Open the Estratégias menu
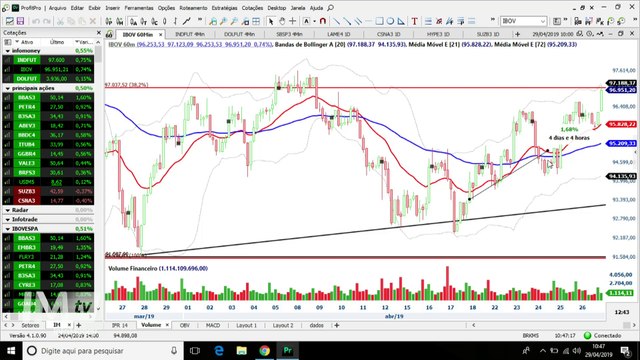 pyautogui.click(x=224, y=8)
